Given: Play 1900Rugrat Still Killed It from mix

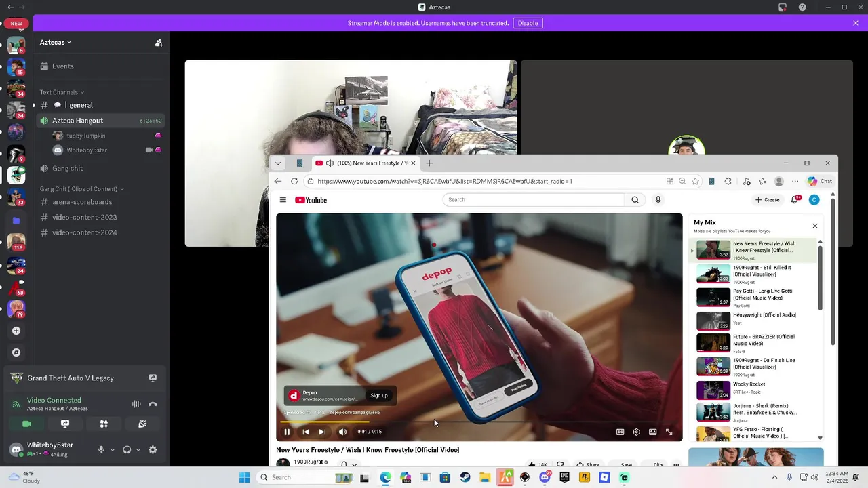Looking at the screenshot, I should pos(753,274).
